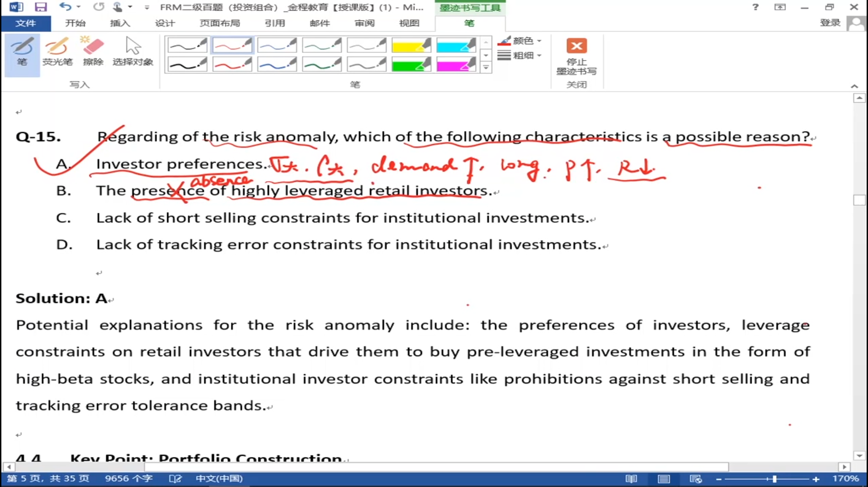Switch to Web Layout view
The image size is (868, 487).
click(x=696, y=479)
